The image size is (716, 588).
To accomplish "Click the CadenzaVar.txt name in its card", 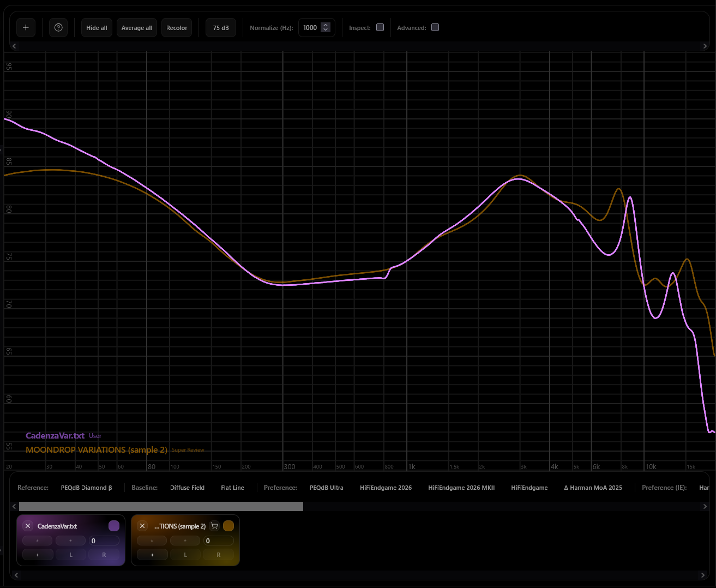I will pos(57,526).
